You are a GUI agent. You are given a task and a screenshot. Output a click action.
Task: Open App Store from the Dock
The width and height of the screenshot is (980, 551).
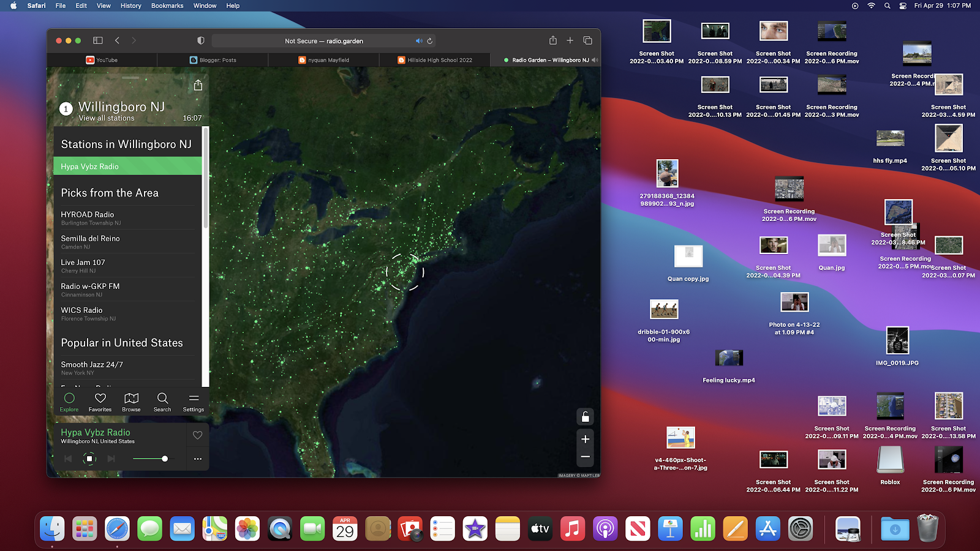click(x=768, y=529)
